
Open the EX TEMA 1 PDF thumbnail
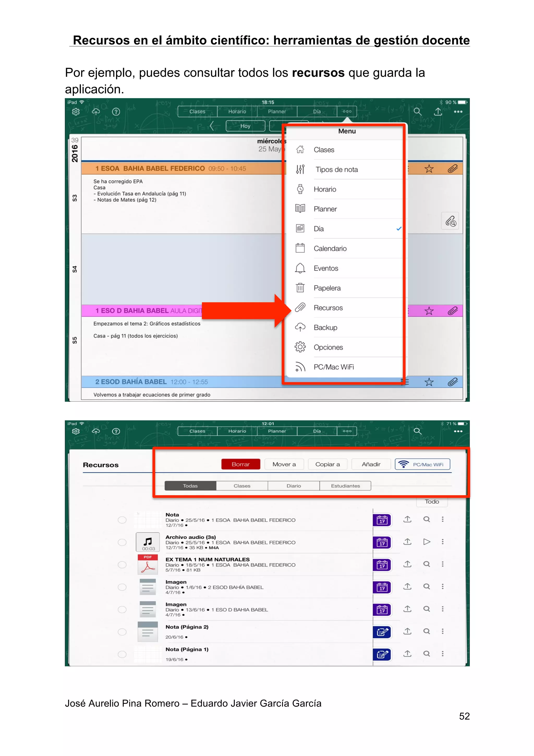tap(148, 564)
